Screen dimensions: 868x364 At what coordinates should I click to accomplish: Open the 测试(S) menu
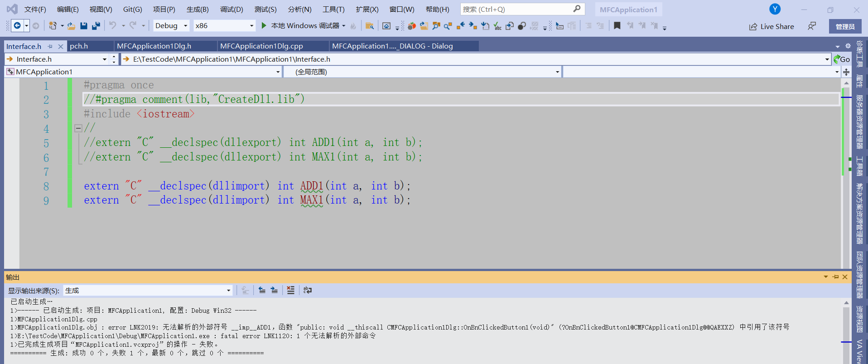(265, 9)
